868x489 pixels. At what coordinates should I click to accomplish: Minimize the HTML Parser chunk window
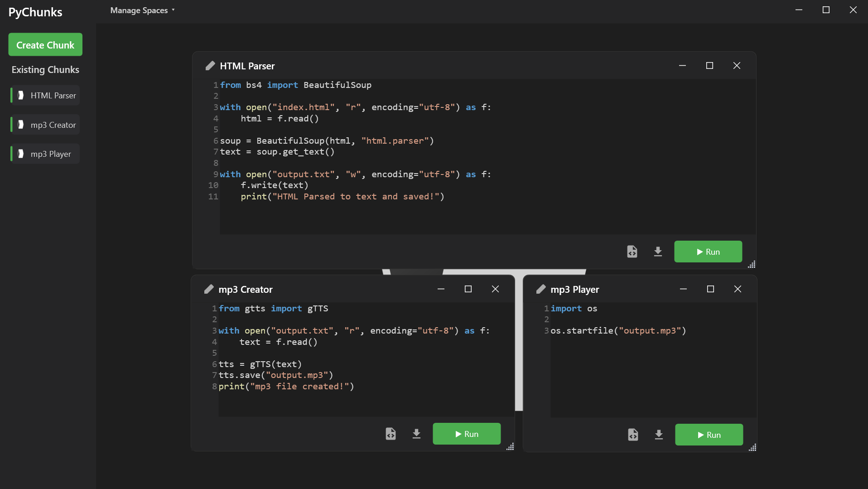[682, 66]
